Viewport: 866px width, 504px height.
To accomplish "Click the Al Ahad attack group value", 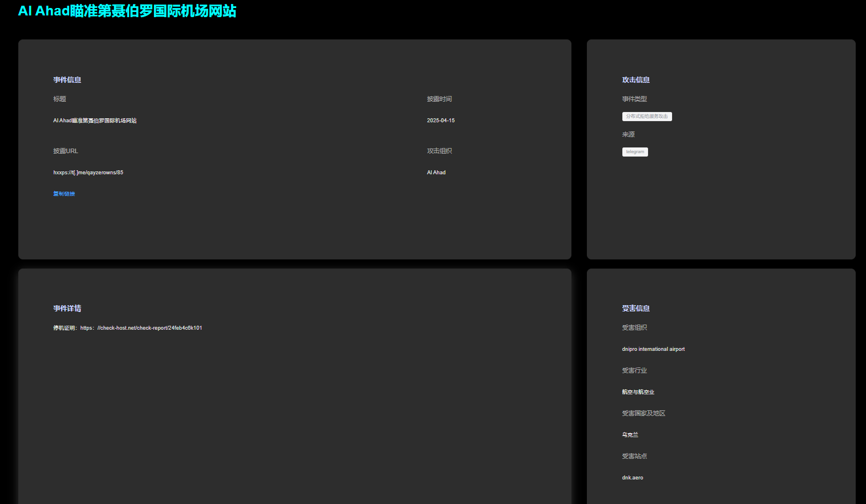I will [436, 173].
